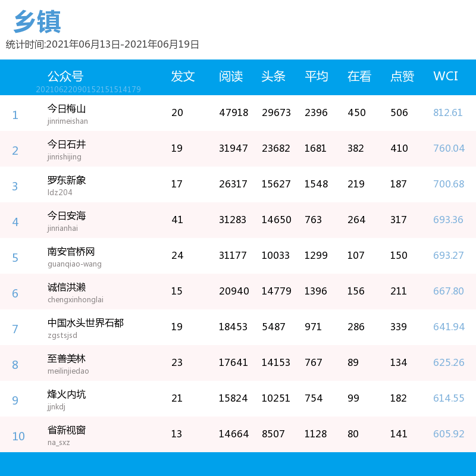Open the 今日石井 account name
The image size is (476, 476).
pos(67,144)
